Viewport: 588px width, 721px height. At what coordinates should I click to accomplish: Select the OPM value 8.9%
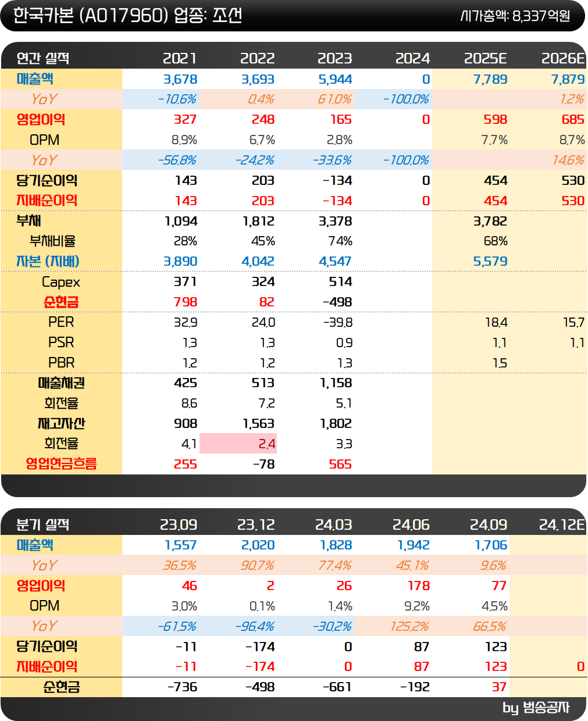184,140
